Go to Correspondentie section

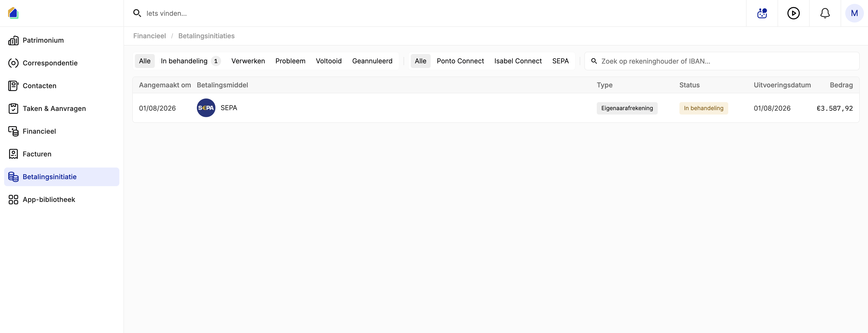[x=62, y=63]
